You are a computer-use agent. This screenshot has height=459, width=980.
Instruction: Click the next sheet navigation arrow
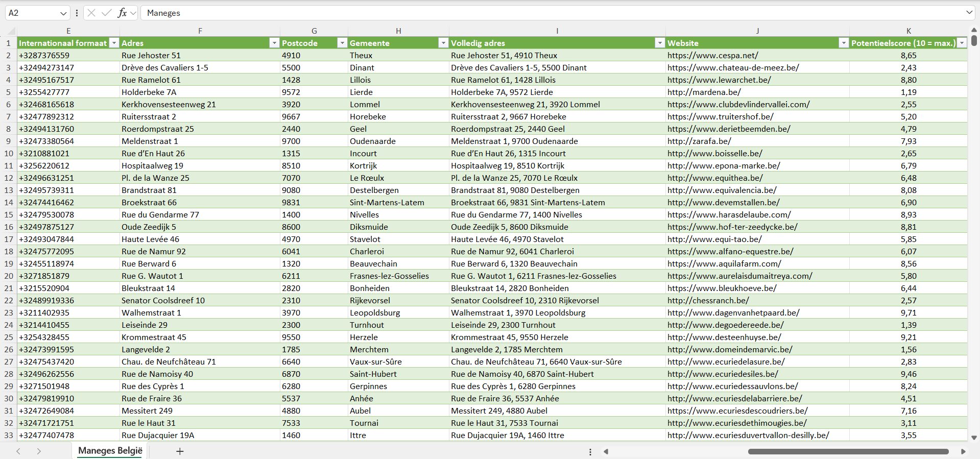(x=39, y=451)
